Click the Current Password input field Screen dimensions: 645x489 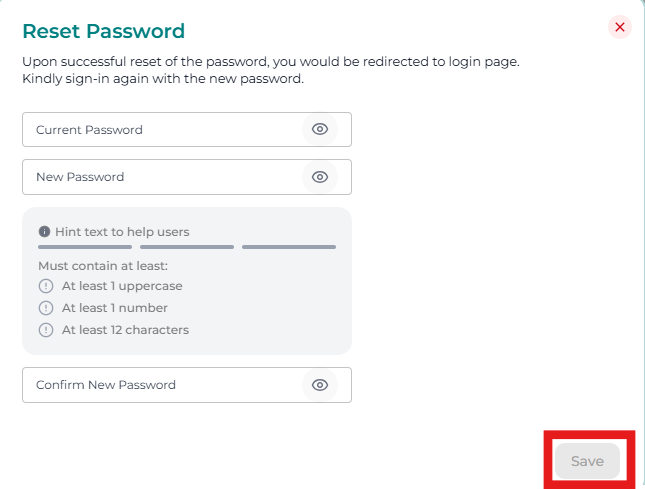[160, 130]
